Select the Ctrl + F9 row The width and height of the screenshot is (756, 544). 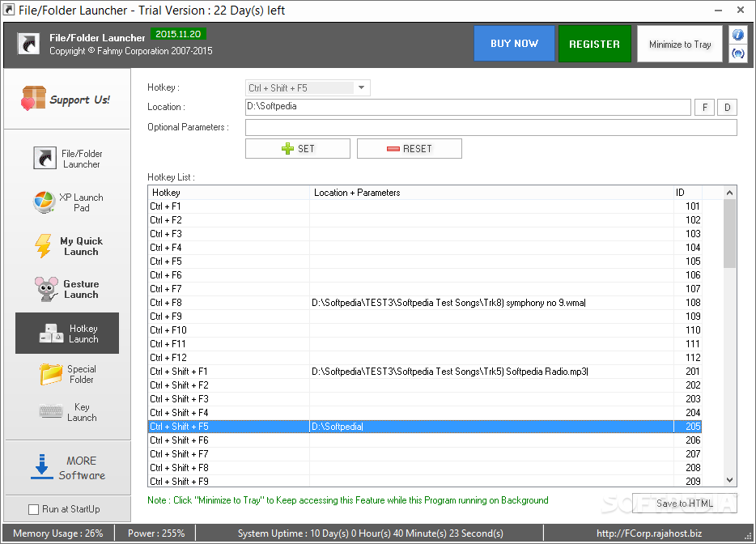pyautogui.click(x=424, y=317)
